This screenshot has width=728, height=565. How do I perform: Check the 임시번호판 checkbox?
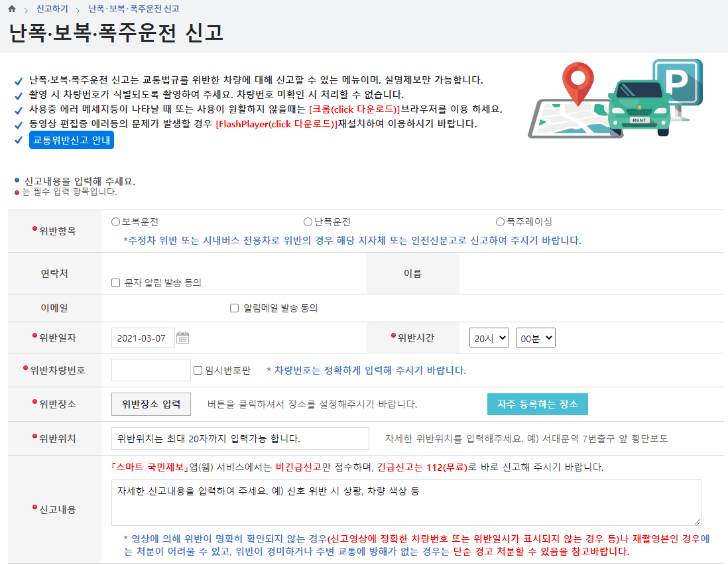pyautogui.click(x=196, y=369)
